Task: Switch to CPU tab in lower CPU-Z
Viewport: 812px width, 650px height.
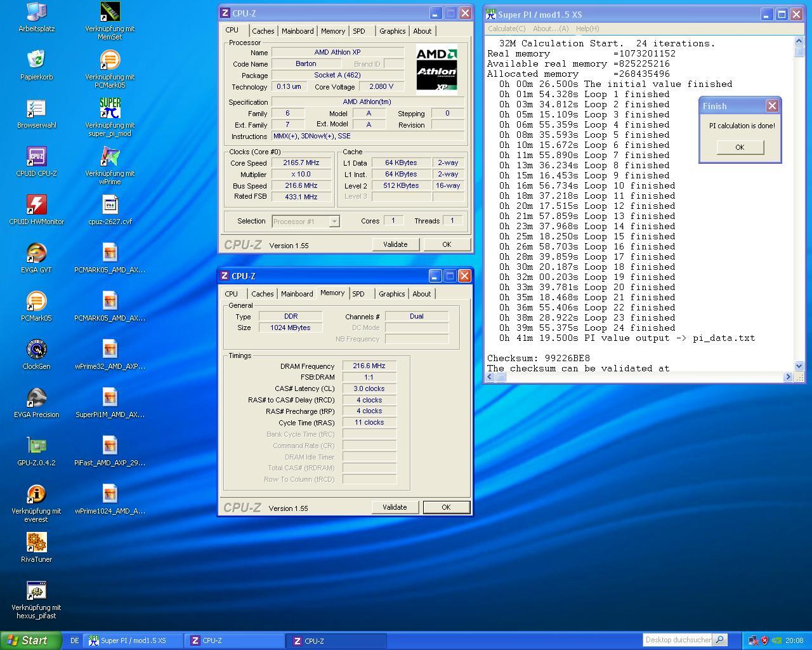Action: click(231, 294)
